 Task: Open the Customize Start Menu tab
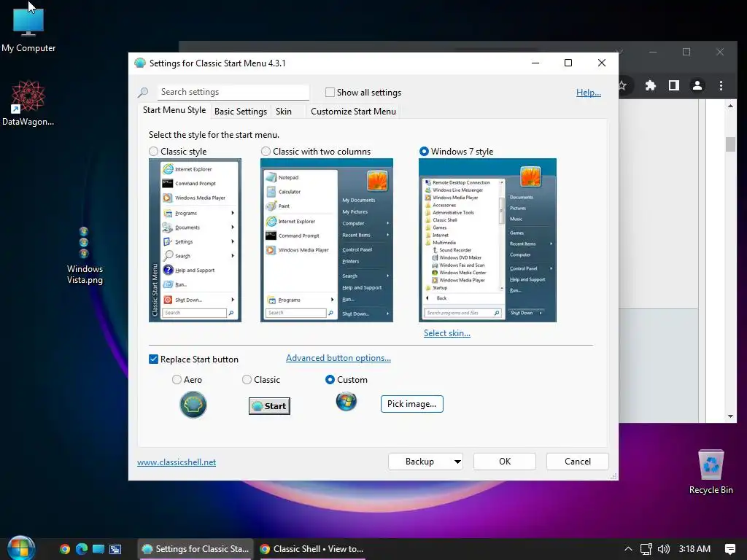coord(353,112)
